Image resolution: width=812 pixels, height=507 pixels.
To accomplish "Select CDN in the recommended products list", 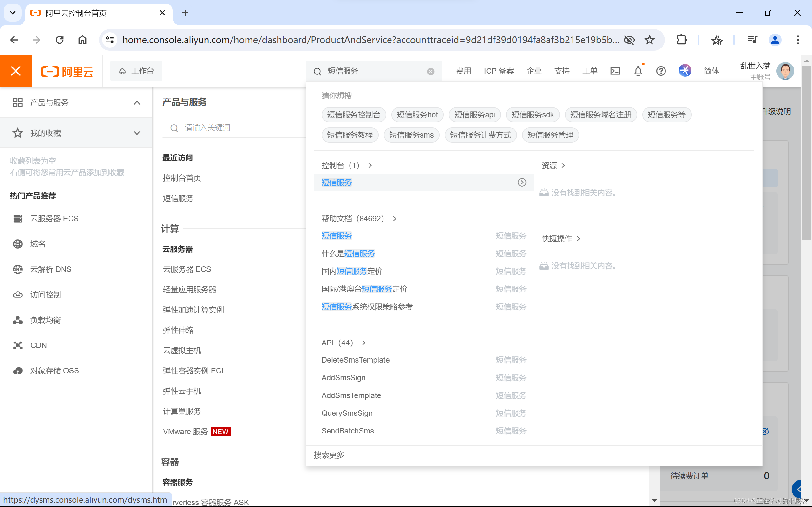I will (38, 345).
